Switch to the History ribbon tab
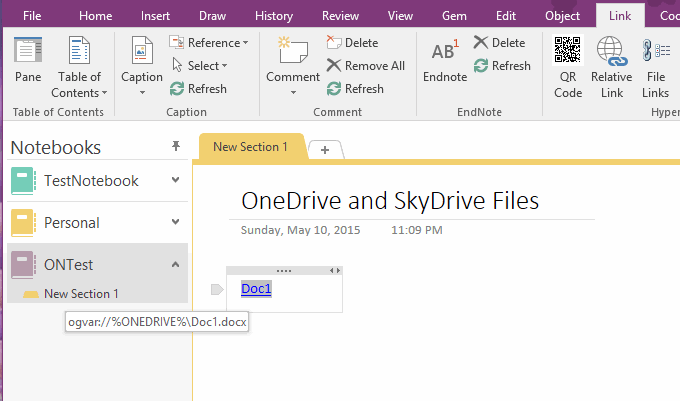 [274, 16]
